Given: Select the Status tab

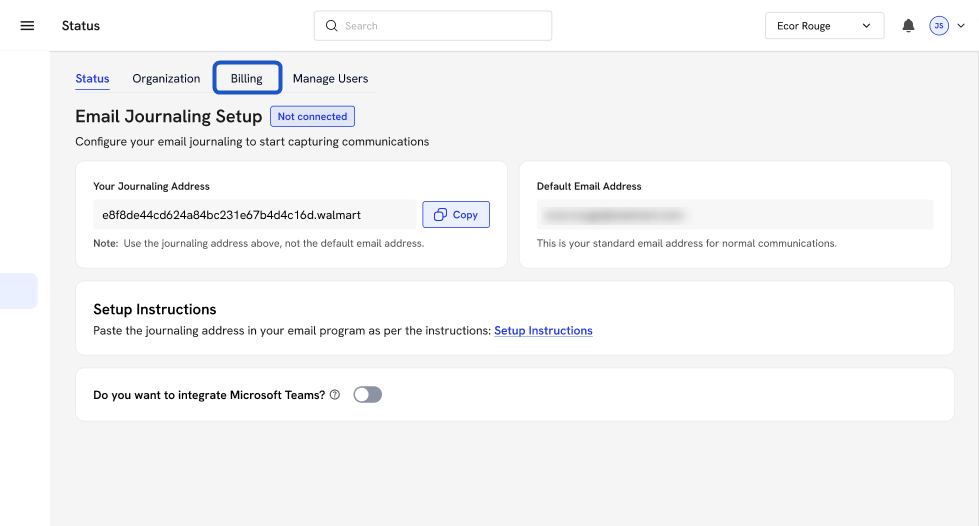Looking at the screenshot, I should tap(92, 78).
